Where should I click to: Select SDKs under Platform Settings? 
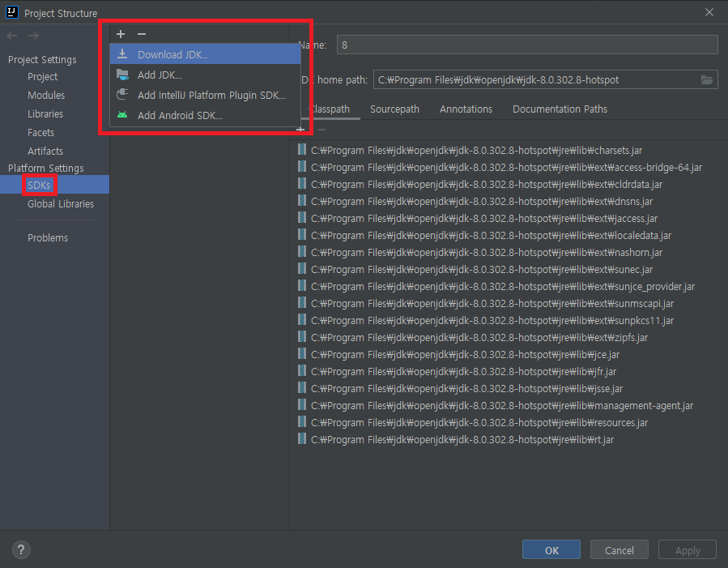[x=54, y=185]
